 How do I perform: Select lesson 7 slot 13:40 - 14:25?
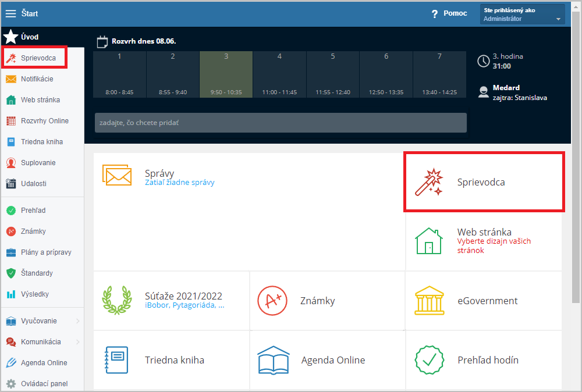439,74
